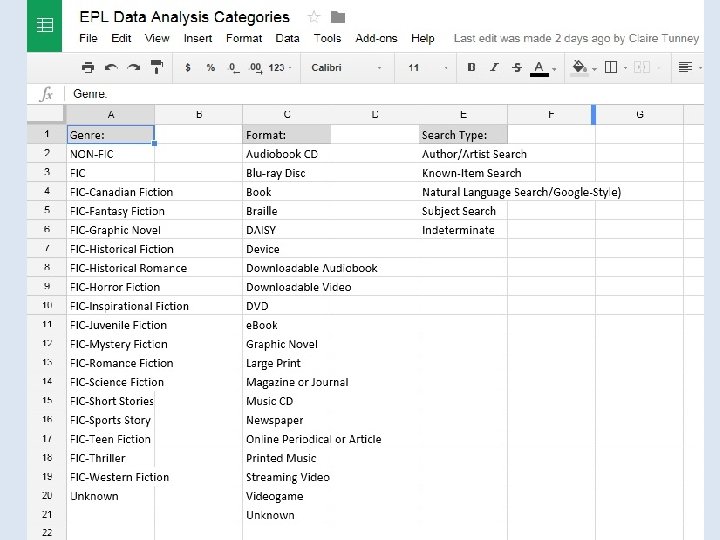Image resolution: width=720 pixels, height=540 pixels.
Task: Select the Downloadable Video cell
Action: click(x=287, y=287)
